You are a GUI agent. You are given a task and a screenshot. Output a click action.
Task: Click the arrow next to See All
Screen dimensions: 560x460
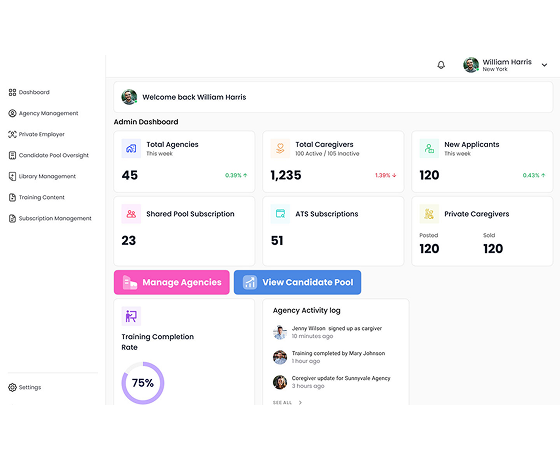300,402
